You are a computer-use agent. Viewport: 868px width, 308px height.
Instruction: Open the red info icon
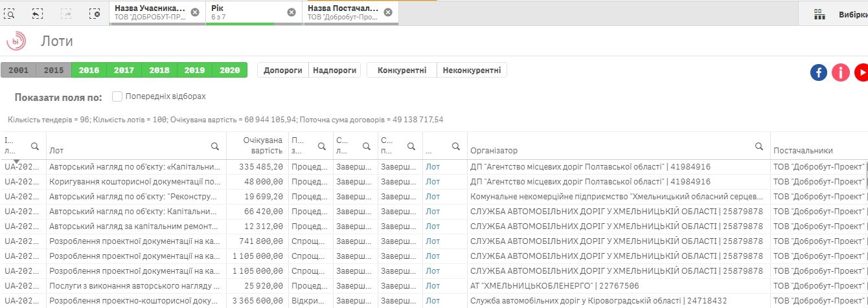coord(841,72)
